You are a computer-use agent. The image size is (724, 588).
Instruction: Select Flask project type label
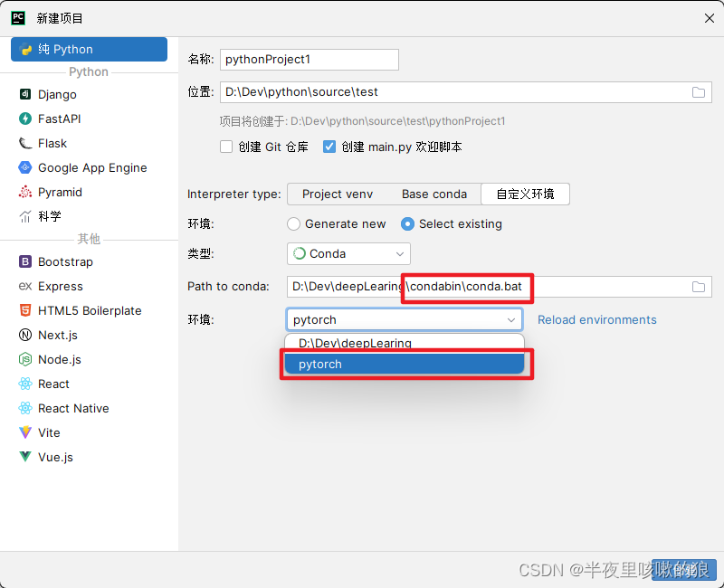click(x=52, y=143)
